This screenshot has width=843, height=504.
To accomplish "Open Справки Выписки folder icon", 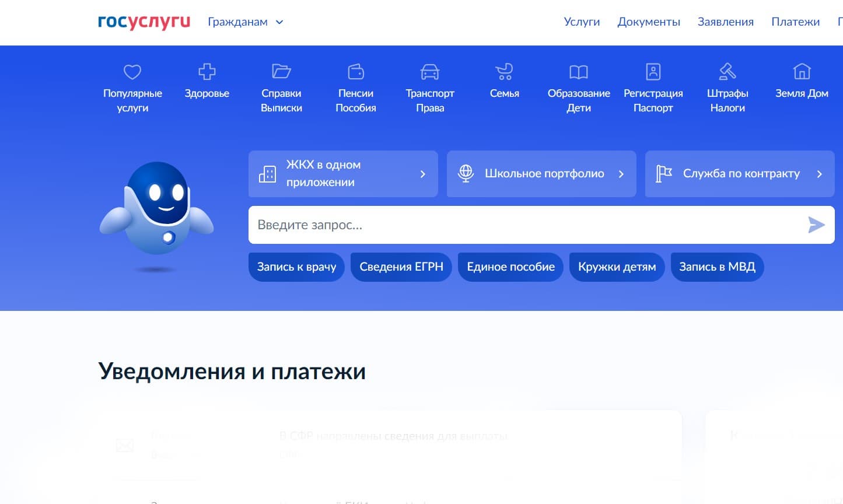I will click(281, 72).
